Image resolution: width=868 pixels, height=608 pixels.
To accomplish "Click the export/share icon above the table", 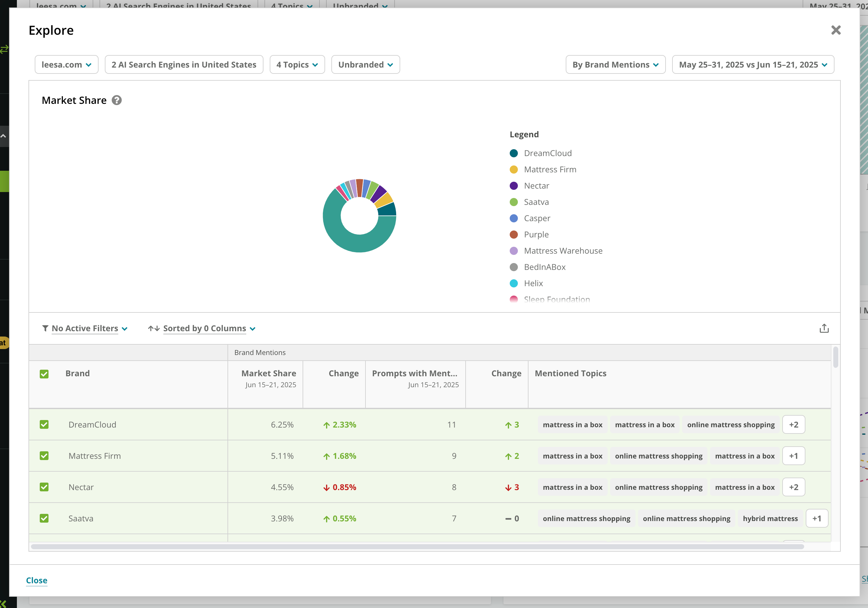I will pos(824,328).
